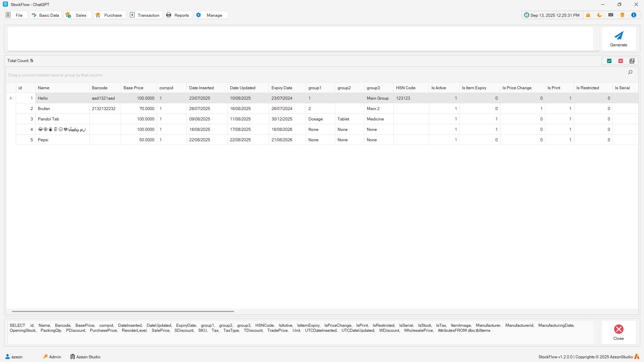Select the Pandol Tab name cell

point(62,119)
